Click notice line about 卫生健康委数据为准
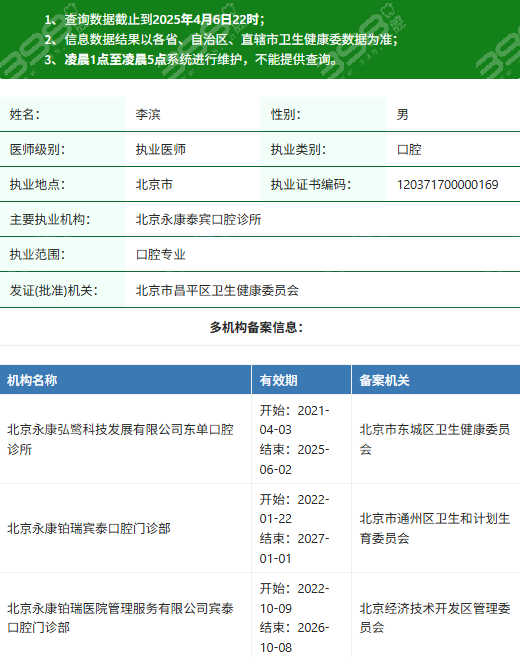 (x=221, y=39)
